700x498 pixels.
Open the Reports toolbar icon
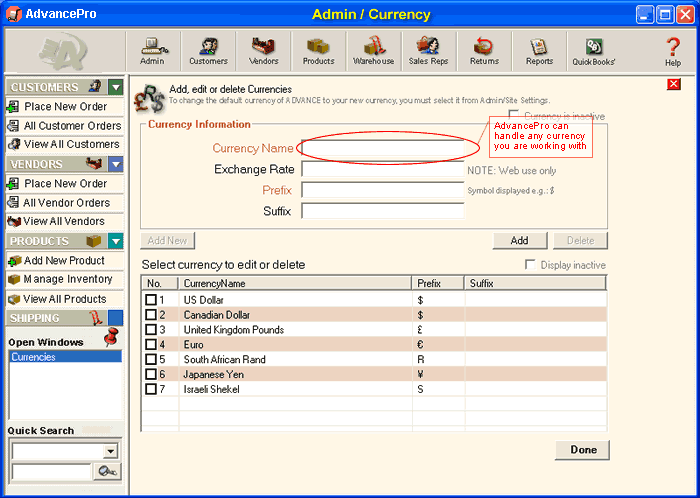point(539,51)
